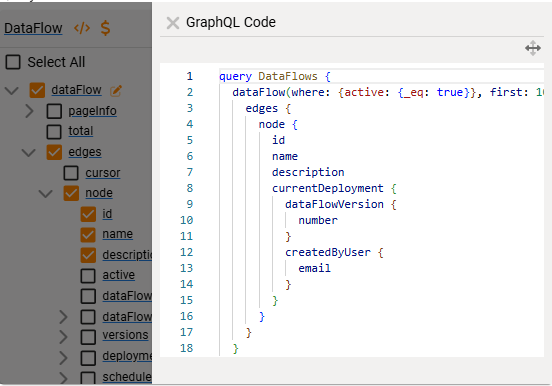Check the total checkbox

[x=54, y=131]
